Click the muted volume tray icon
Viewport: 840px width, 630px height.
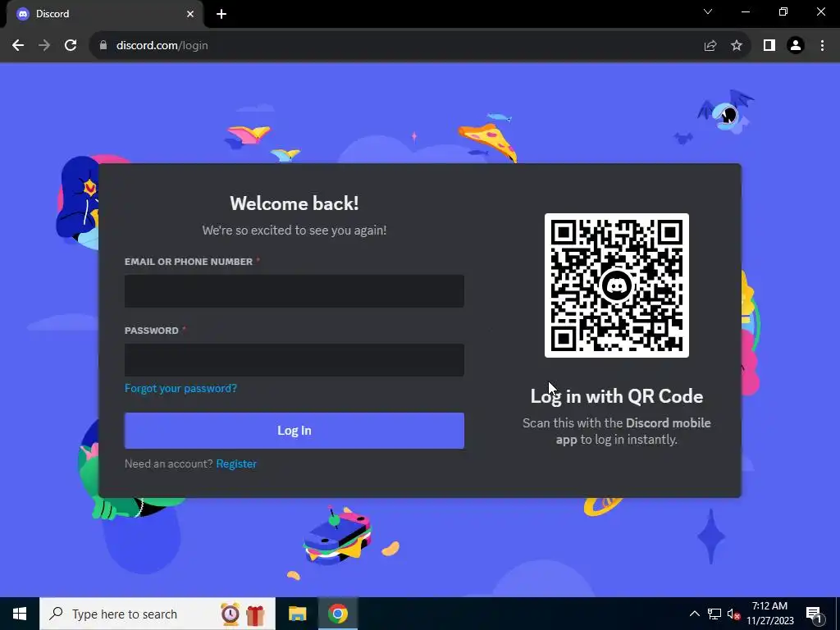click(733, 614)
